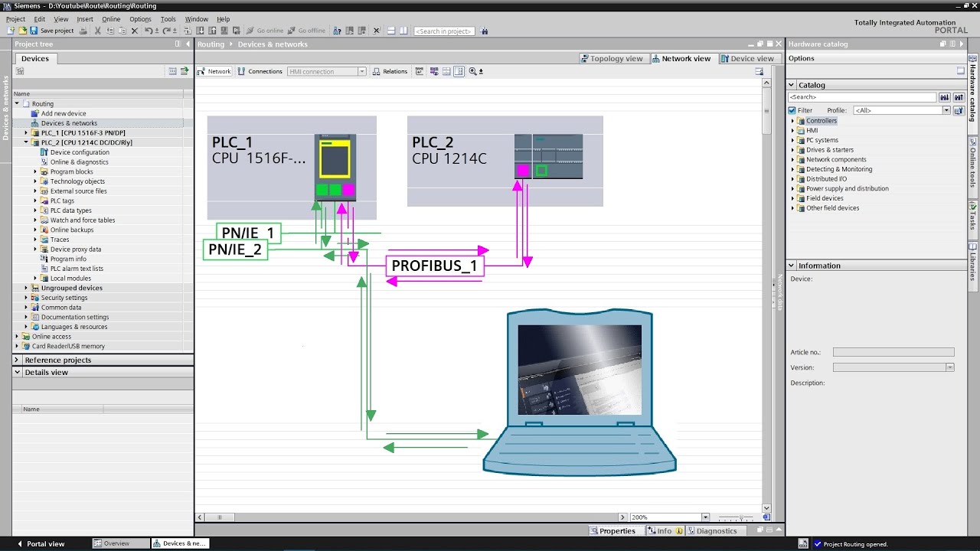
Task: Expand Ungrouped devices node
Action: click(26, 288)
